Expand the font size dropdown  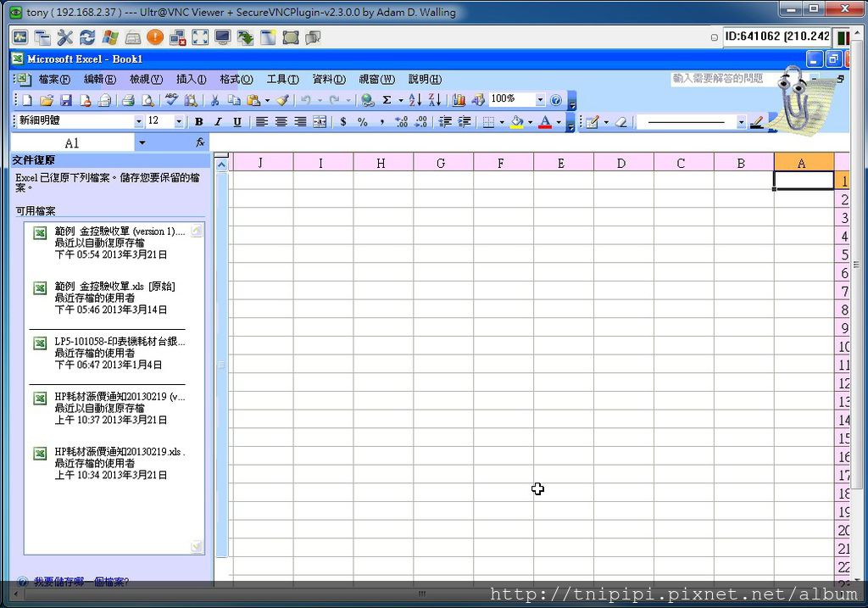(x=178, y=121)
